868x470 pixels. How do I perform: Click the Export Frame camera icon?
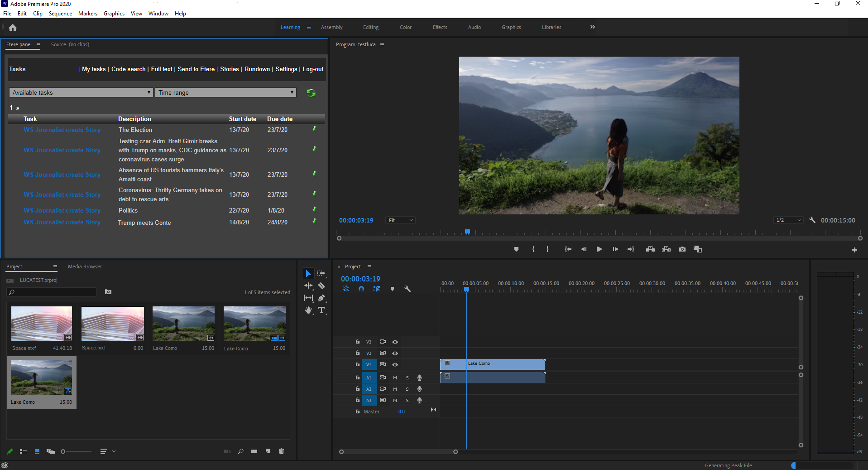[682, 249]
